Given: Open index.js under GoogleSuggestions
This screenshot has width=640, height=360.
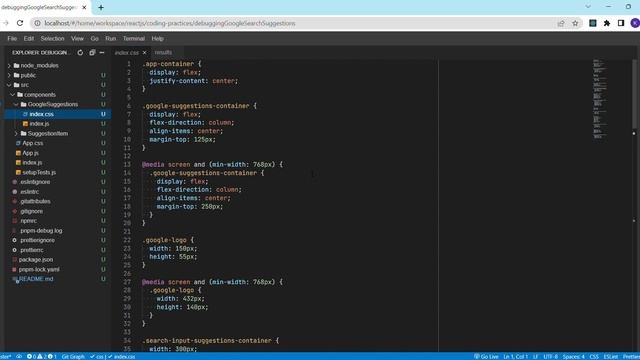Looking at the screenshot, I should pyautogui.click(x=39, y=124).
